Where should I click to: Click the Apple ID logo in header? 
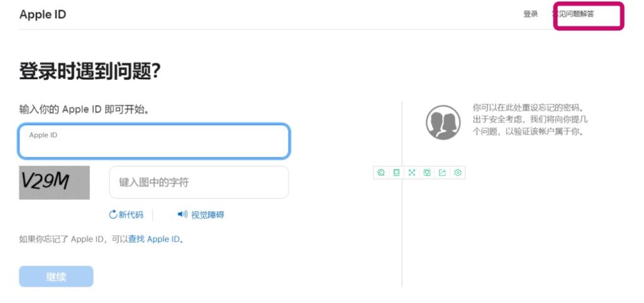pos(43,14)
